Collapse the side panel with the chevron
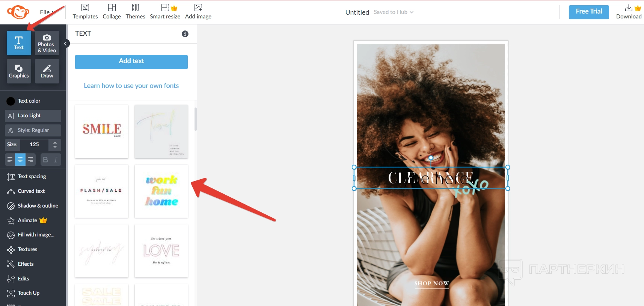644x306 pixels. coord(66,44)
